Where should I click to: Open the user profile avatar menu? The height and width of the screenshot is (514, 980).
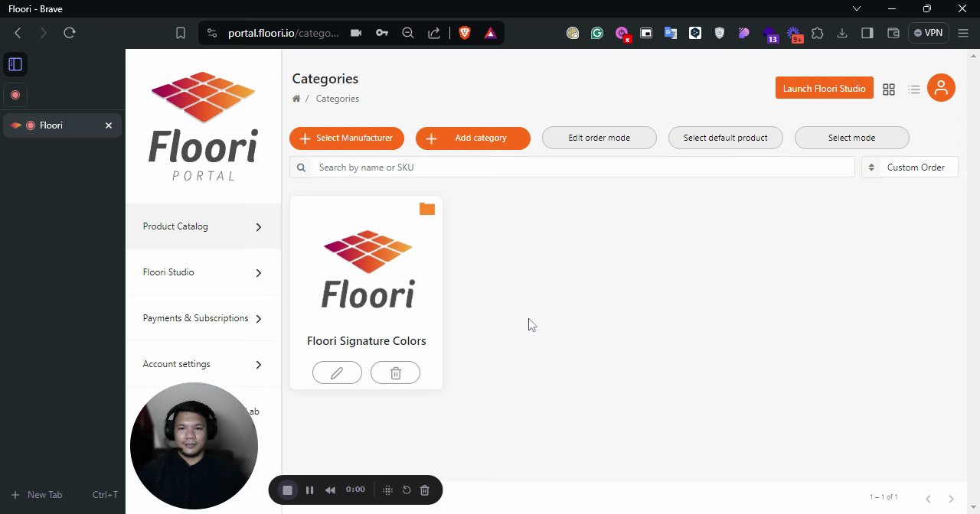[941, 88]
